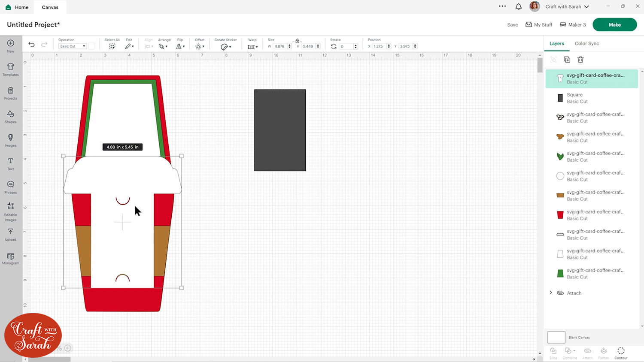Click the Contour tool icon
644x362 pixels.
(621, 353)
